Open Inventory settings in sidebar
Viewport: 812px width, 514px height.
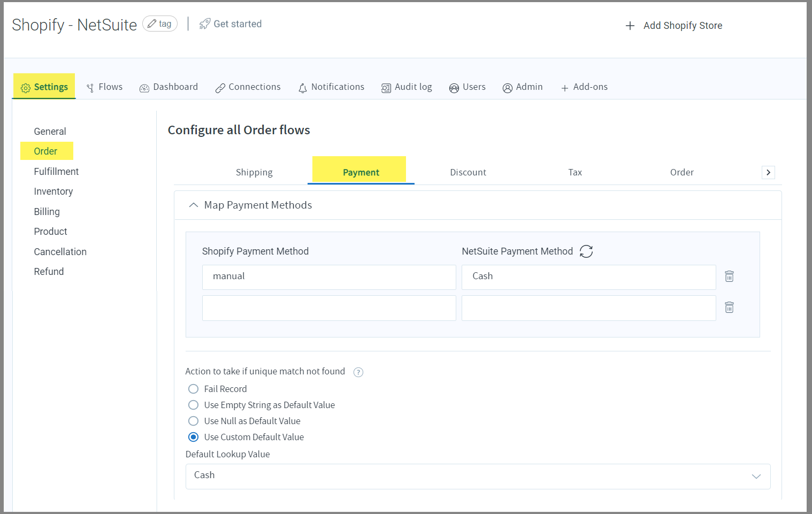click(53, 191)
